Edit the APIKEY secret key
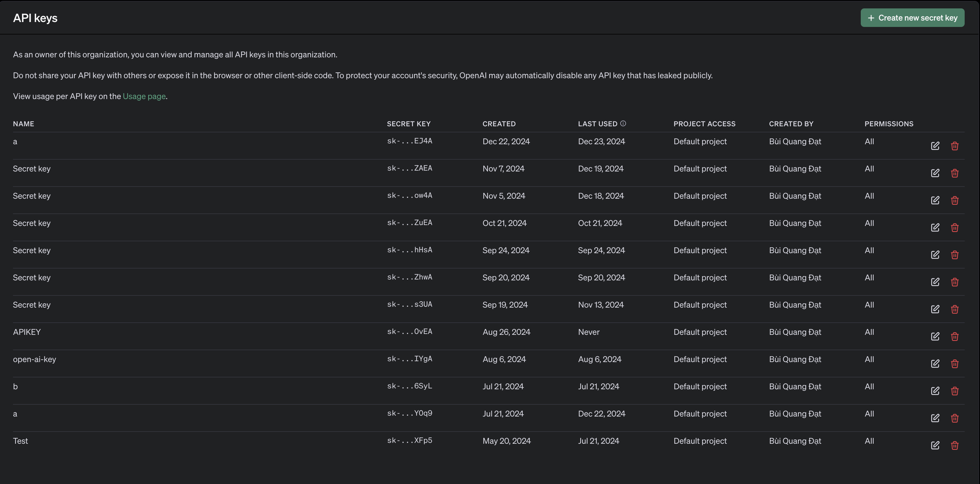The height and width of the screenshot is (484, 980). (x=935, y=336)
